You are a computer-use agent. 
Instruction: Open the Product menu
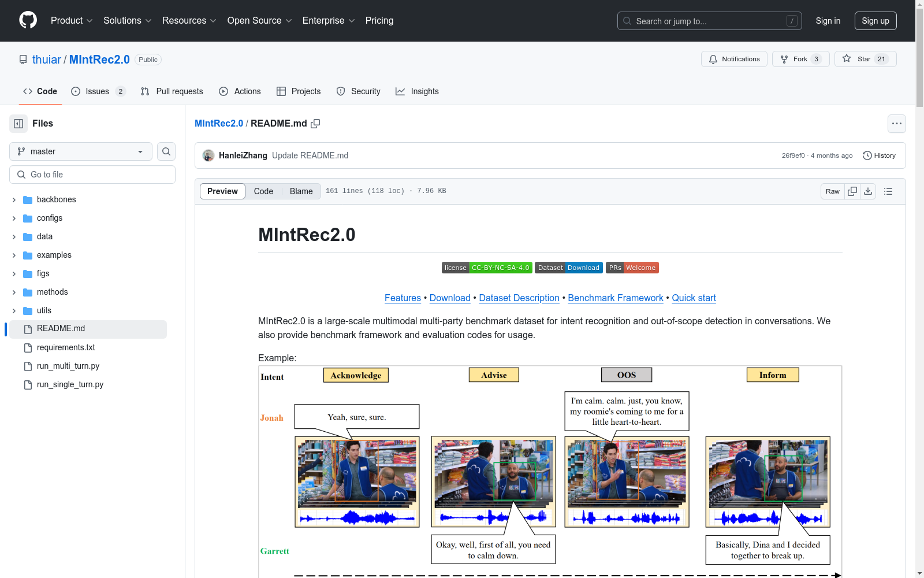click(72, 20)
